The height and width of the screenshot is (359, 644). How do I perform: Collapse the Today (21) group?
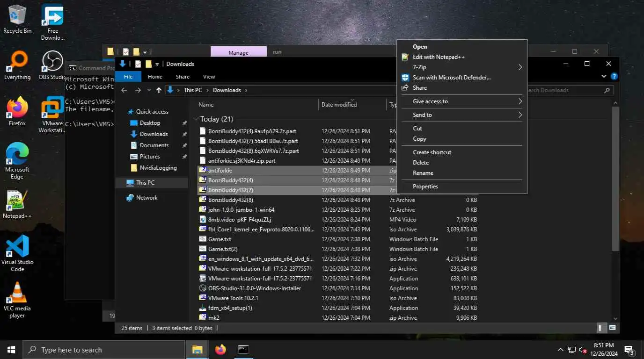point(196,119)
